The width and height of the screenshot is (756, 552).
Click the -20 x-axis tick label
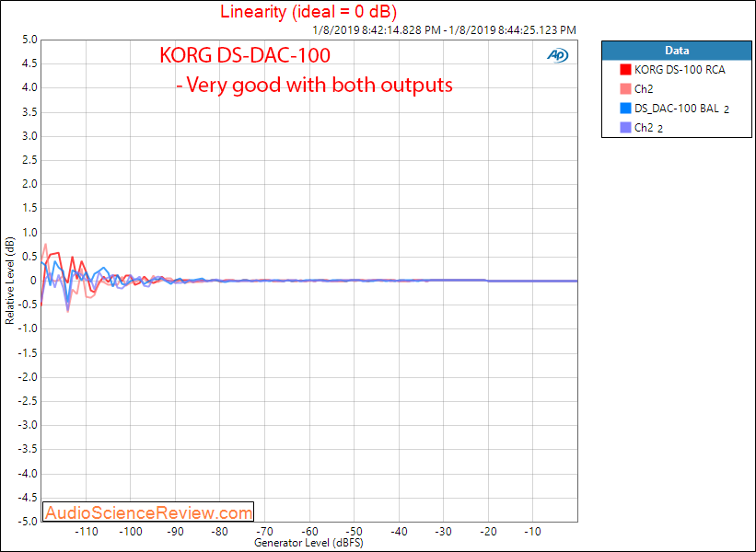point(488,532)
